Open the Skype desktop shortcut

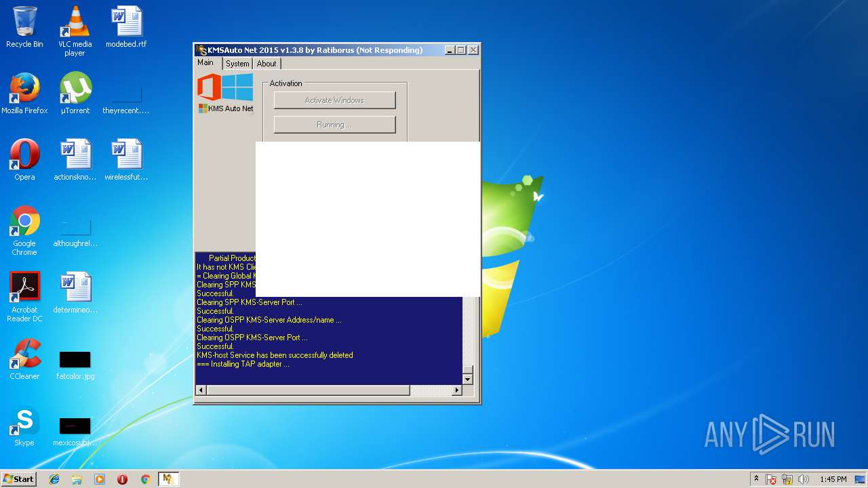click(24, 426)
